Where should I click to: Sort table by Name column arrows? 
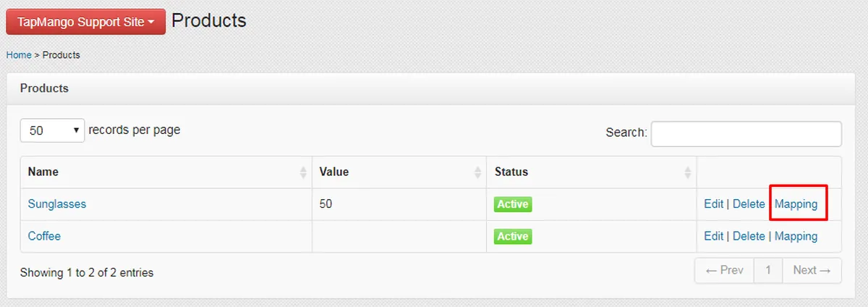click(303, 172)
